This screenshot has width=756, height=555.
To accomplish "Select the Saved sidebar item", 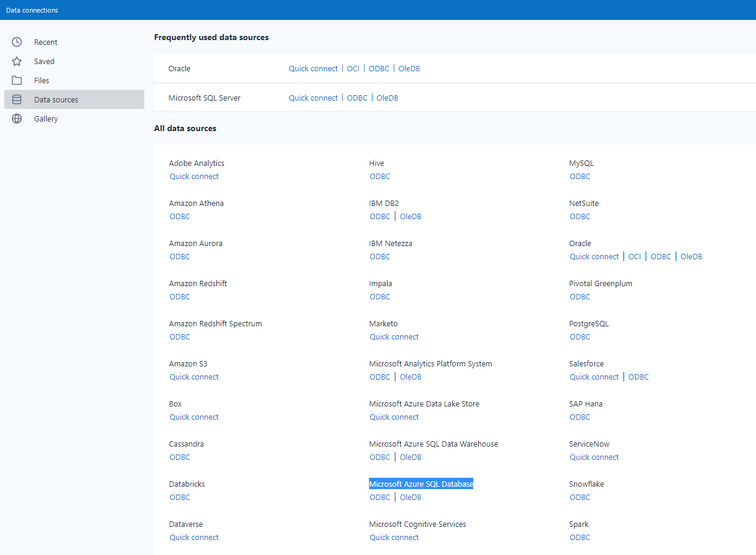I will pos(44,61).
